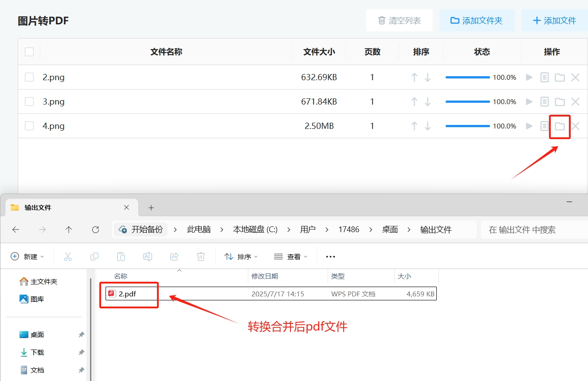The height and width of the screenshot is (381, 588).
Task: Cut the selected file in Explorer
Action: pos(67,256)
